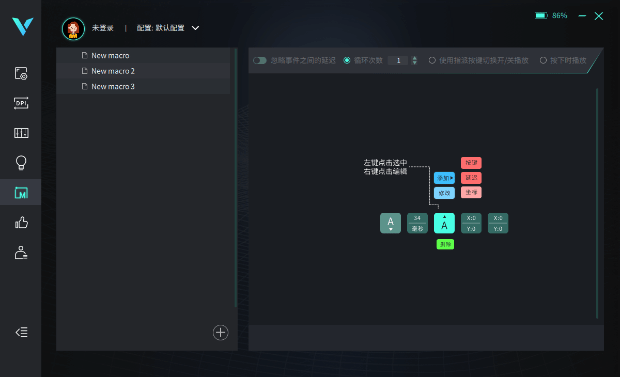
Task: Select the New macro list entry
Action: 143,55
